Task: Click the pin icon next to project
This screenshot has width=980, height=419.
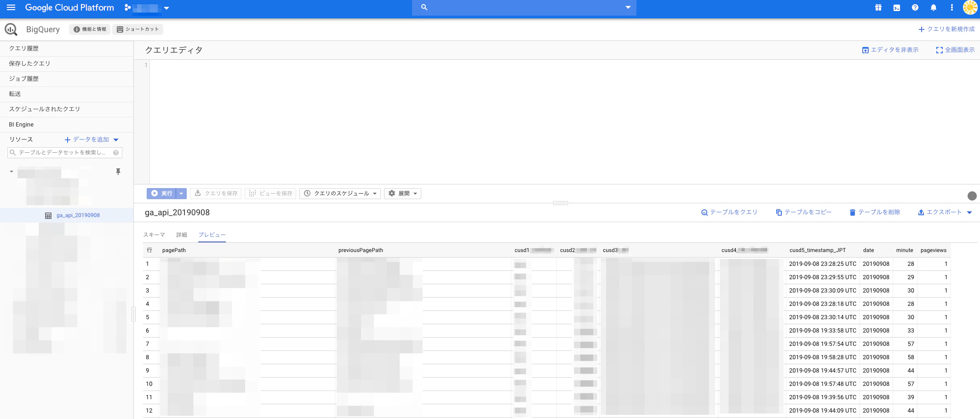Action: pos(118,172)
